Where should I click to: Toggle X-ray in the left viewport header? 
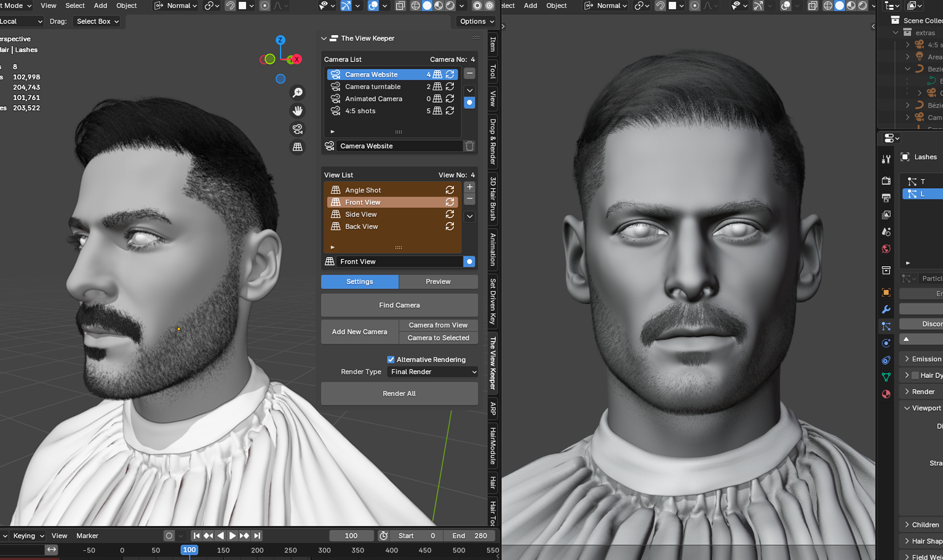click(x=400, y=6)
